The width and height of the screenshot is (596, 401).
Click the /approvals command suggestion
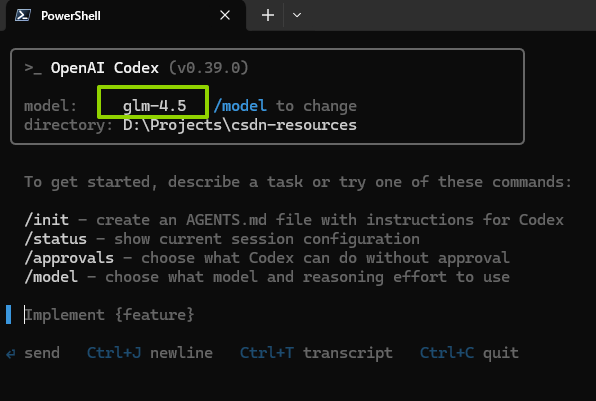point(69,258)
